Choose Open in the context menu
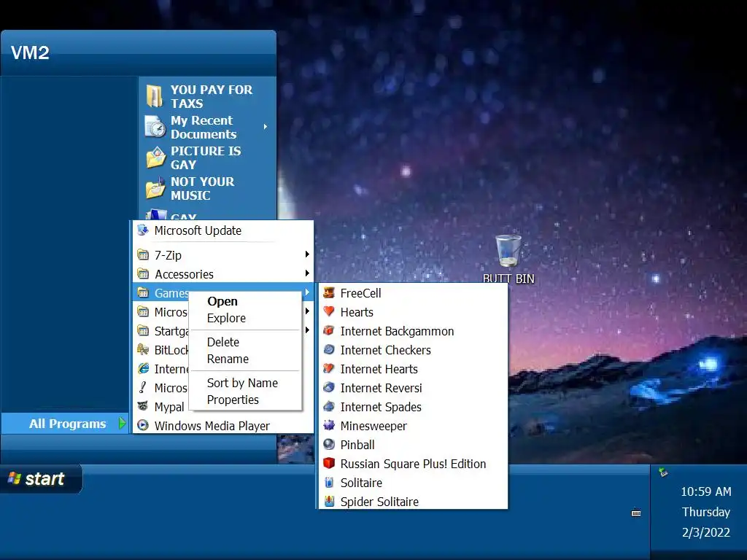Image resolution: width=747 pixels, height=560 pixels. point(222,301)
